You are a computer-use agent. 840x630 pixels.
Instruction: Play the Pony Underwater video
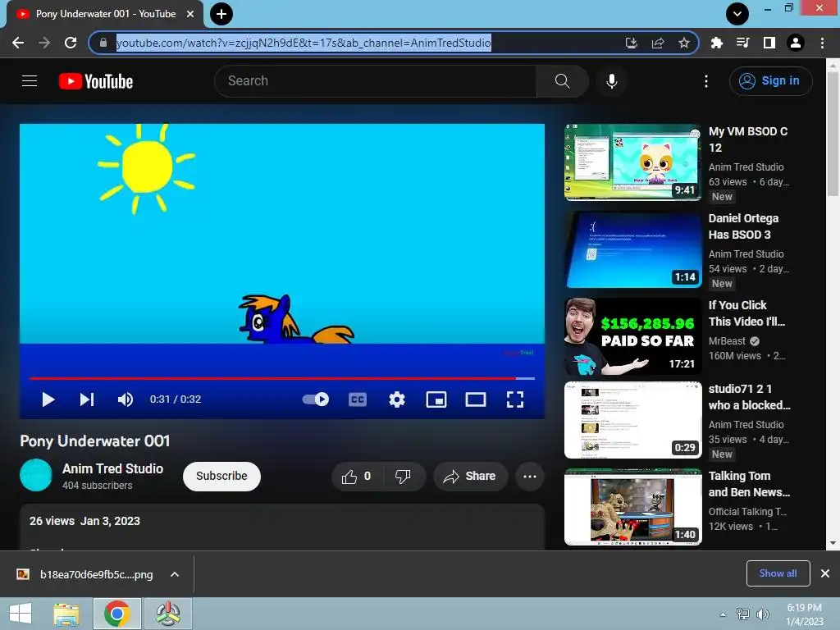tap(48, 399)
